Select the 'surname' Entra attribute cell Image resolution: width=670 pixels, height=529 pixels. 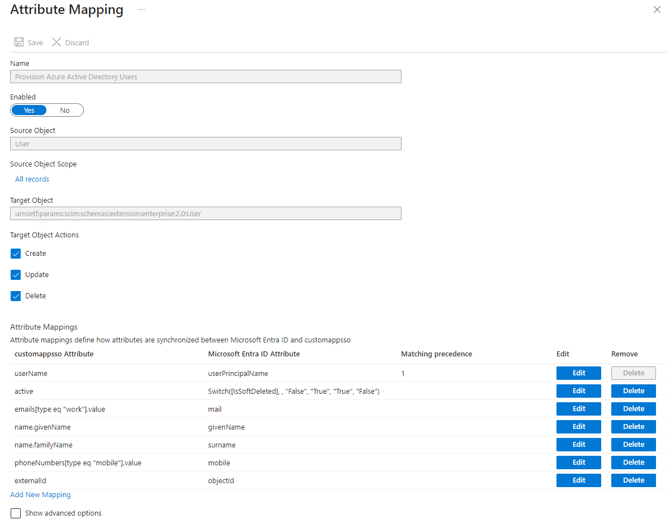(x=222, y=445)
